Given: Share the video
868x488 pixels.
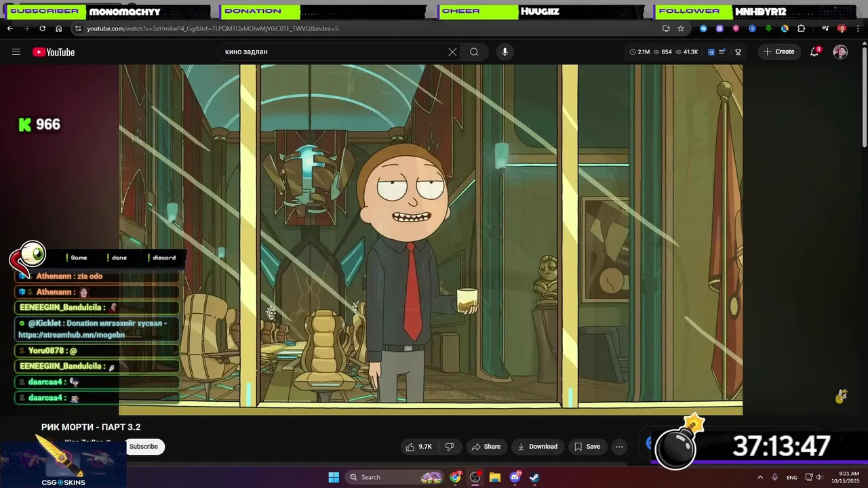Looking at the screenshot, I should (x=486, y=447).
